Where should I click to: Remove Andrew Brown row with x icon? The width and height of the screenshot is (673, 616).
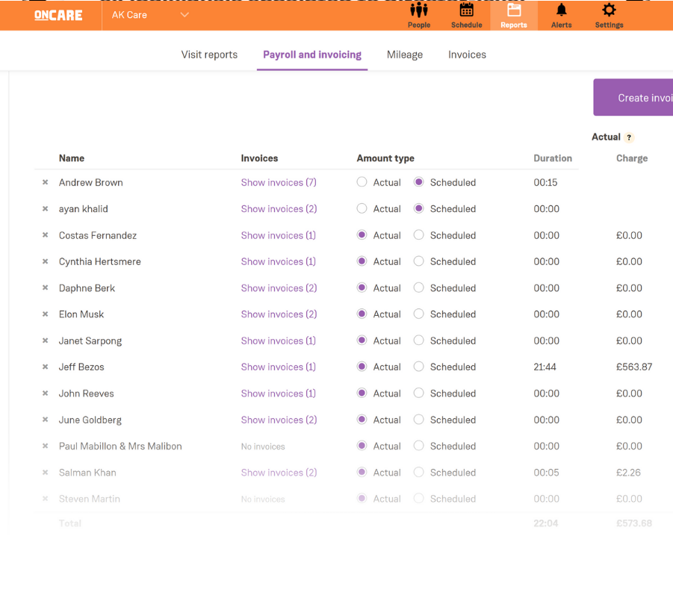pyautogui.click(x=45, y=182)
